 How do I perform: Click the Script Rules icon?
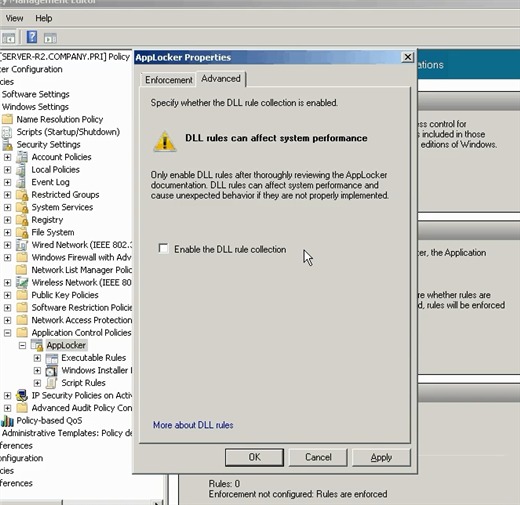(51, 383)
